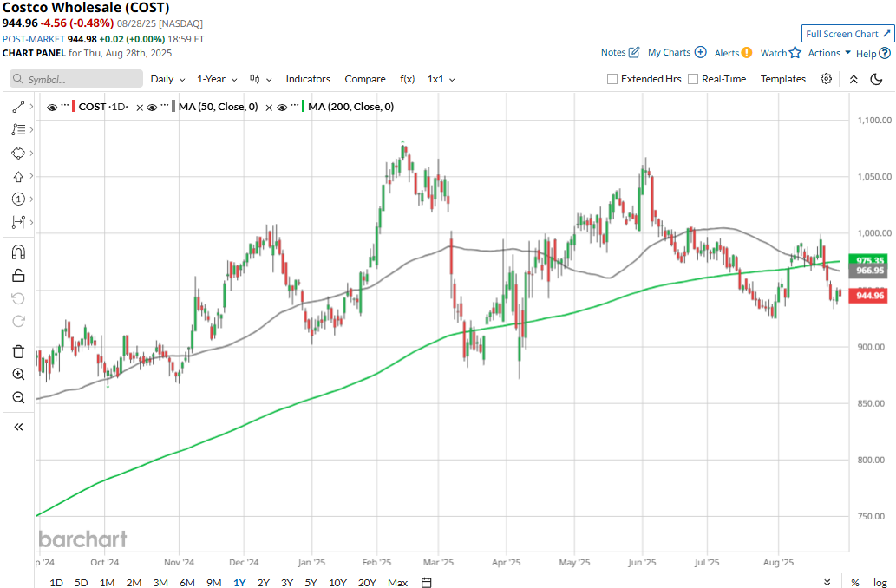The width and height of the screenshot is (896, 588).
Task: Undo the last chart action
Action: [x=18, y=298]
